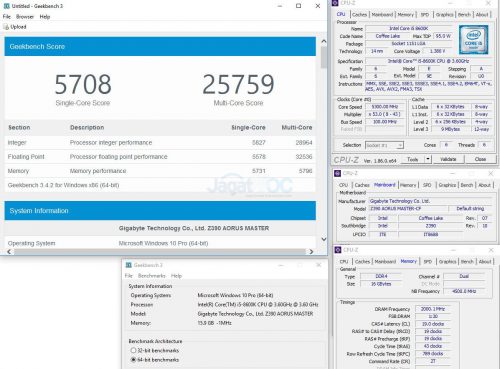The image size is (500, 369).
Task: Select the Integer row in score table
Action: [x=160, y=143]
